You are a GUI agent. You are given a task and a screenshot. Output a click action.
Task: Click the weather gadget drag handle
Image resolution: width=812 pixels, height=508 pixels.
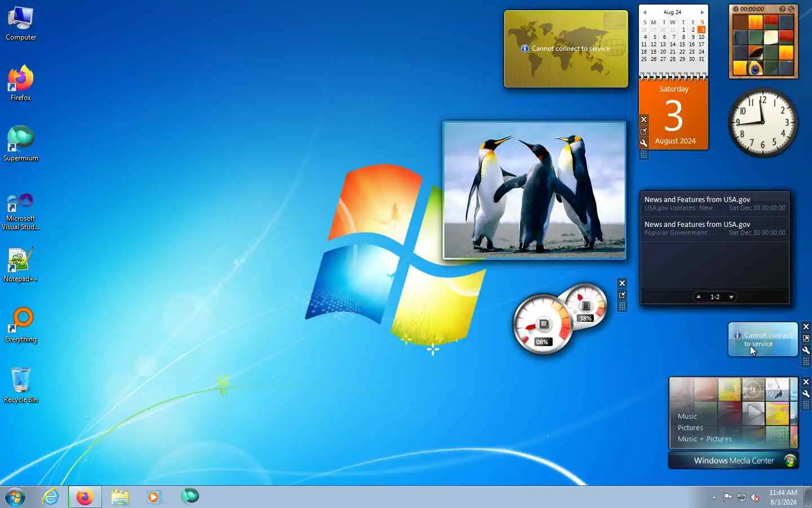click(x=806, y=361)
